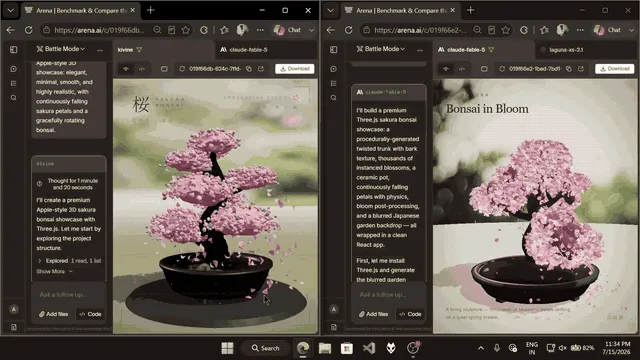Focus the right Ask a follow up field
Viewport: 640px width, 360px height.
pyautogui.click(x=389, y=294)
